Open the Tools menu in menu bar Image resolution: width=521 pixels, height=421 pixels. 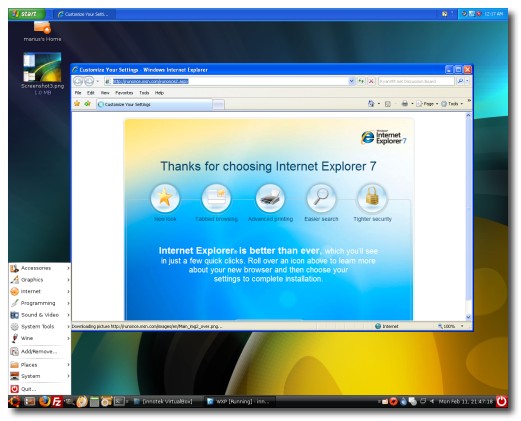pyautogui.click(x=144, y=93)
